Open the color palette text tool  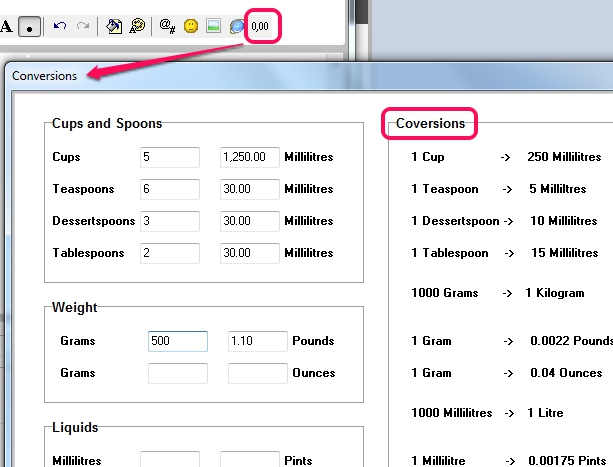click(x=137, y=26)
